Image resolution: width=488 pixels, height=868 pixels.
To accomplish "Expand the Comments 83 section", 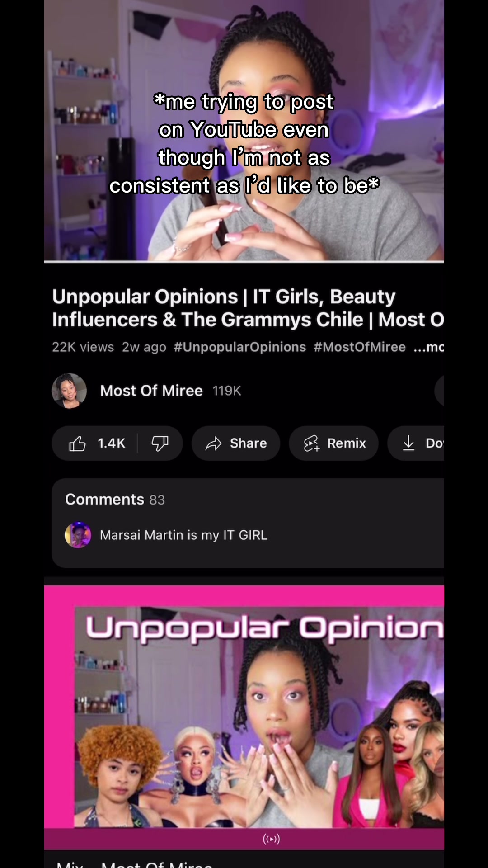I will [248, 523].
